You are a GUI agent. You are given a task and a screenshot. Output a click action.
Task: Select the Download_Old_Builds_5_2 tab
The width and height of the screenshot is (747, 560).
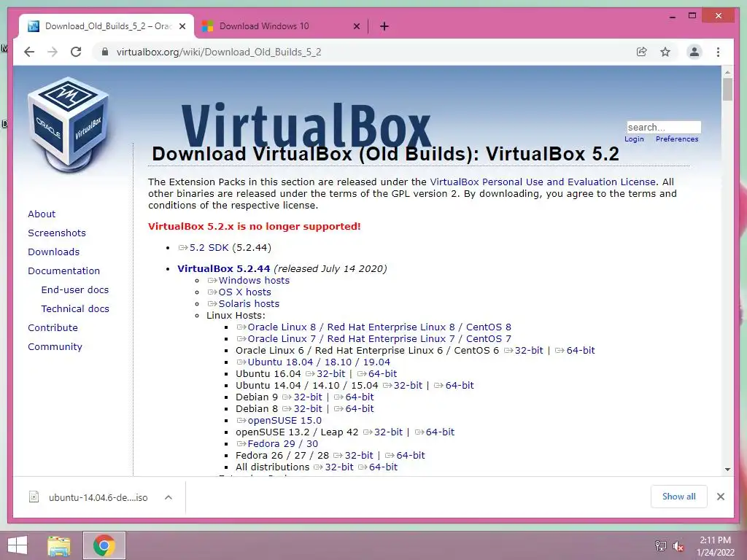point(107,26)
